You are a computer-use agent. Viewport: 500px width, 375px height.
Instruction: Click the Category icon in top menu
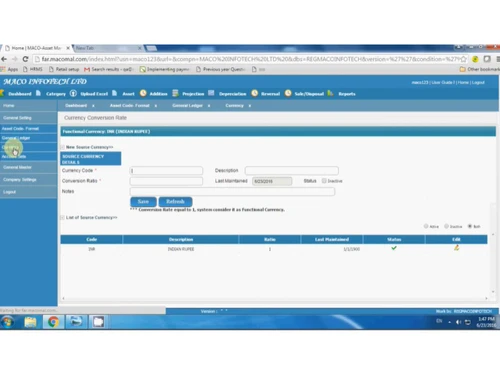coord(38,93)
